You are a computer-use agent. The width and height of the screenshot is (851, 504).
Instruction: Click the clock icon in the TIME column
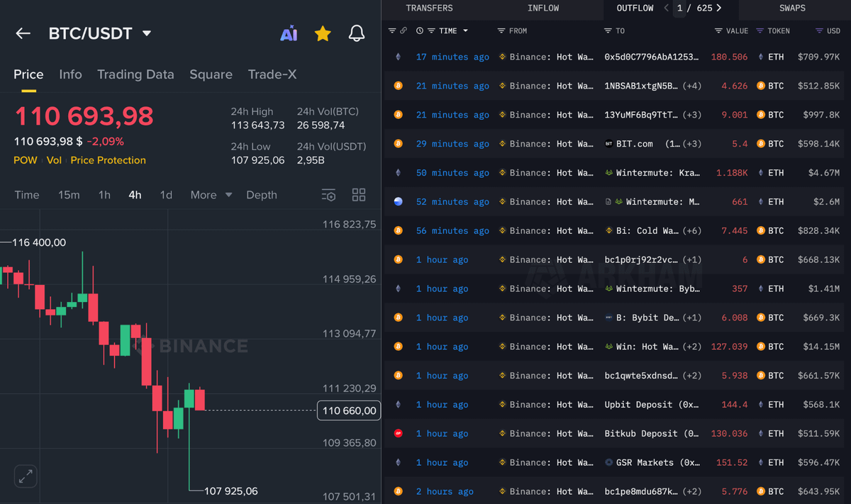point(420,31)
